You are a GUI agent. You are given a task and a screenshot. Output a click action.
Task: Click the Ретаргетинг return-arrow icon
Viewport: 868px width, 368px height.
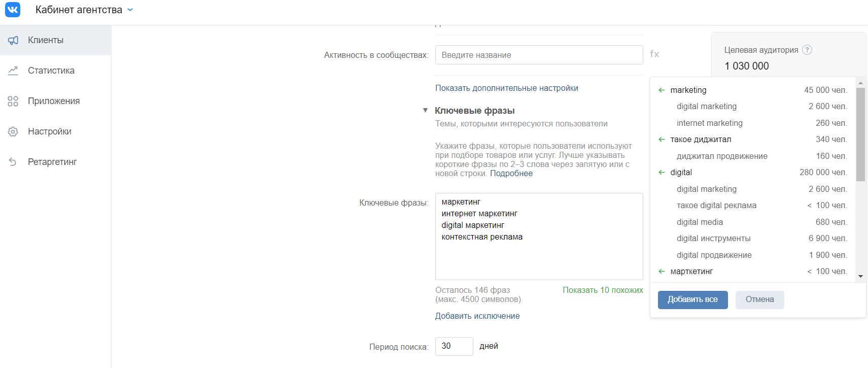pos(13,162)
